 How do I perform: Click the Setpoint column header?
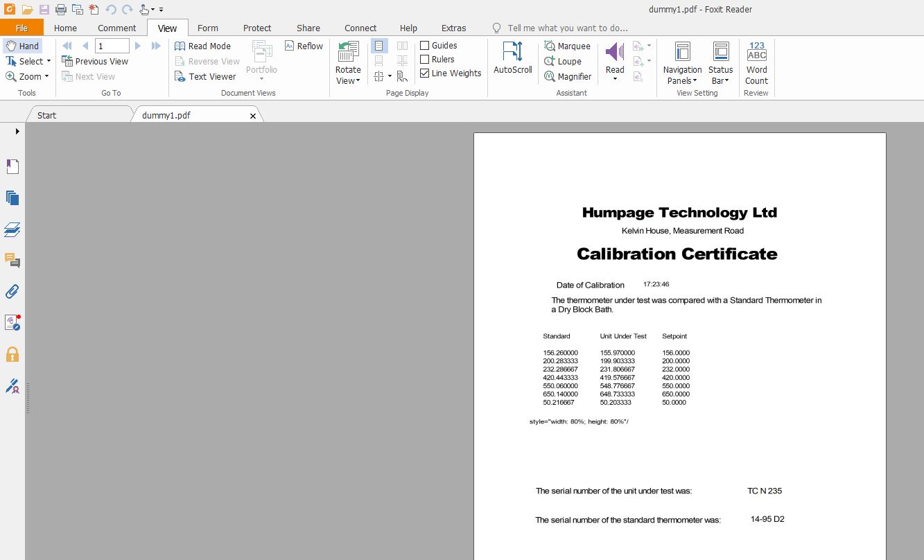point(674,336)
